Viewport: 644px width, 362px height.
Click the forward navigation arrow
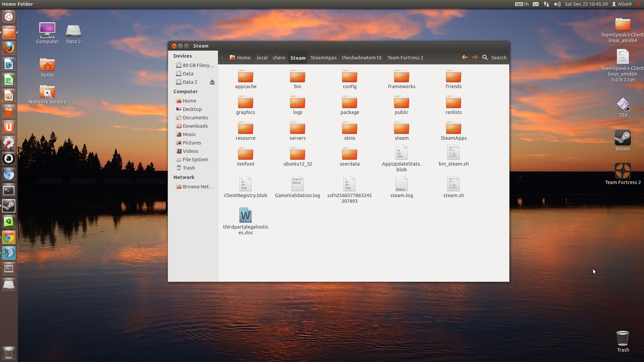click(x=475, y=57)
